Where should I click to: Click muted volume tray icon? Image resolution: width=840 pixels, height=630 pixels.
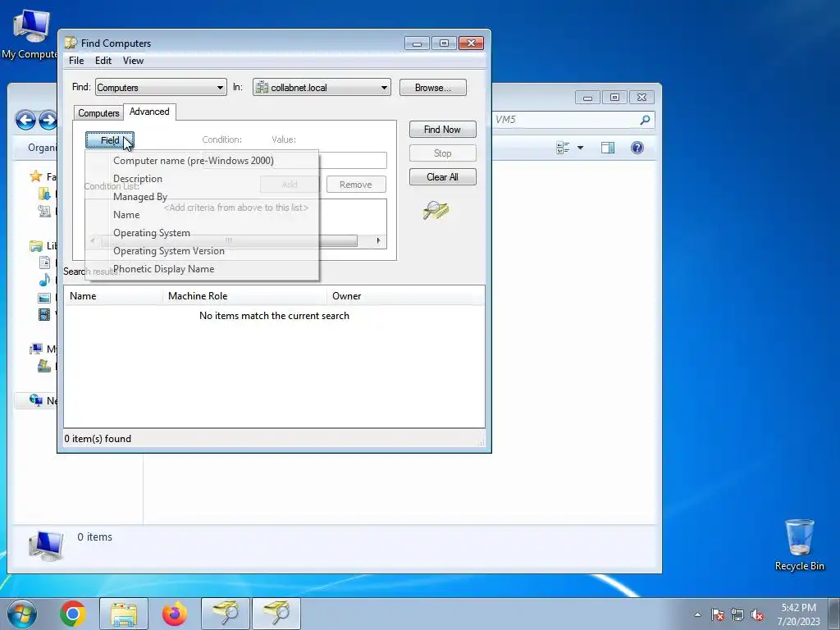point(757,614)
